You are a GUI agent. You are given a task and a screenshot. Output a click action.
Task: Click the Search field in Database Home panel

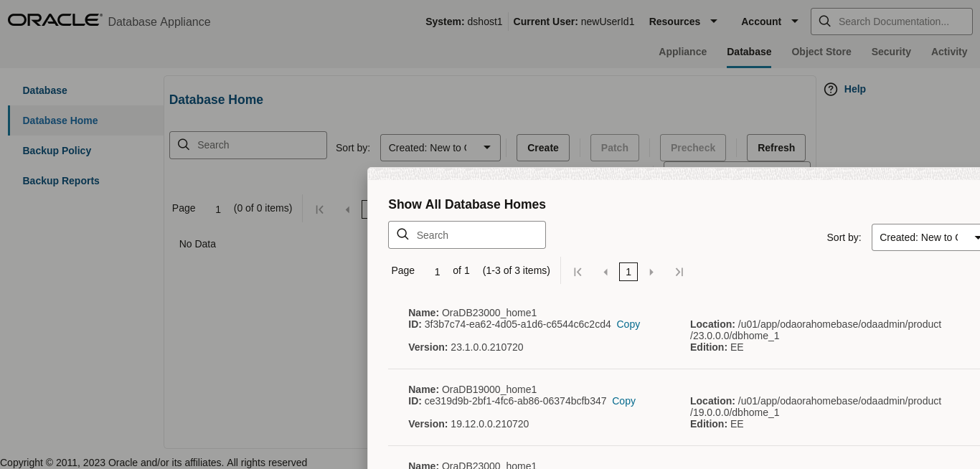tap(248, 145)
